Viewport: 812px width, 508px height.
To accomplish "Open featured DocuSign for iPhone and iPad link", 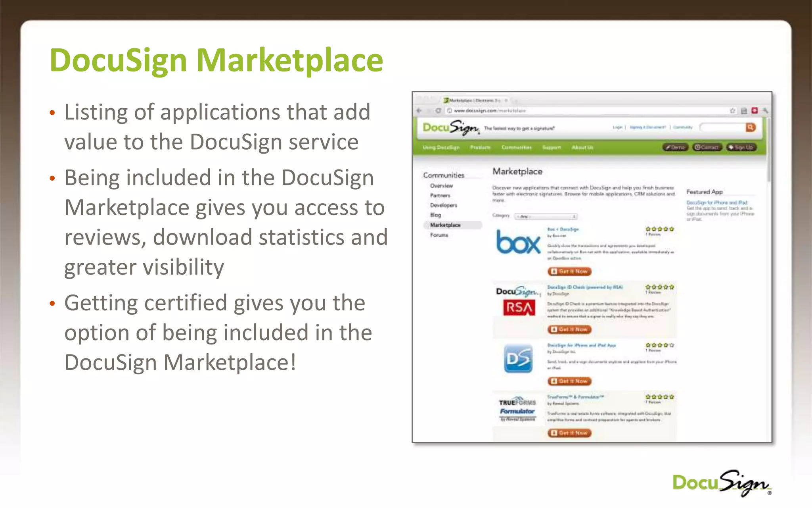I will (x=716, y=202).
